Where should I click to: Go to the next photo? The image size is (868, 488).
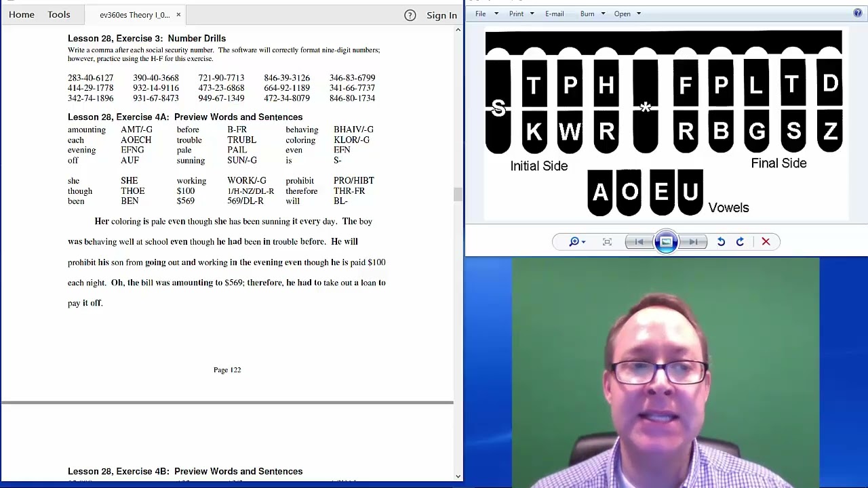coord(693,242)
